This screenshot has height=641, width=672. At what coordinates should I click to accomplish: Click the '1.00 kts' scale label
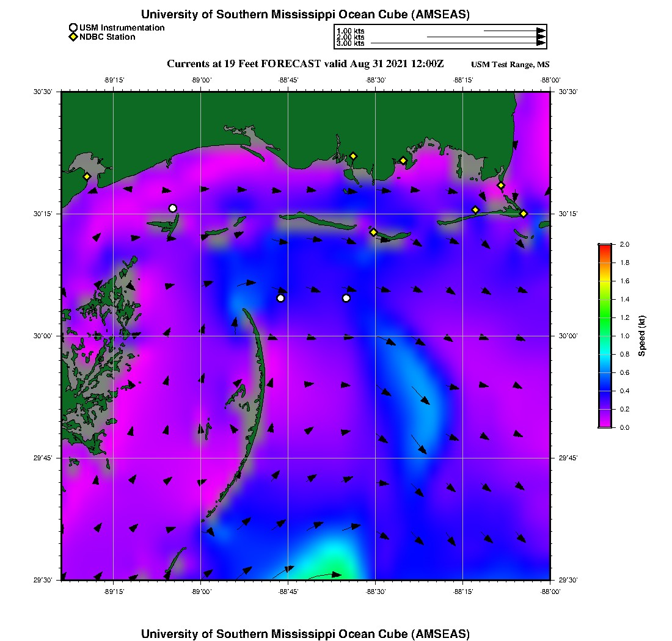[x=351, y=31]
